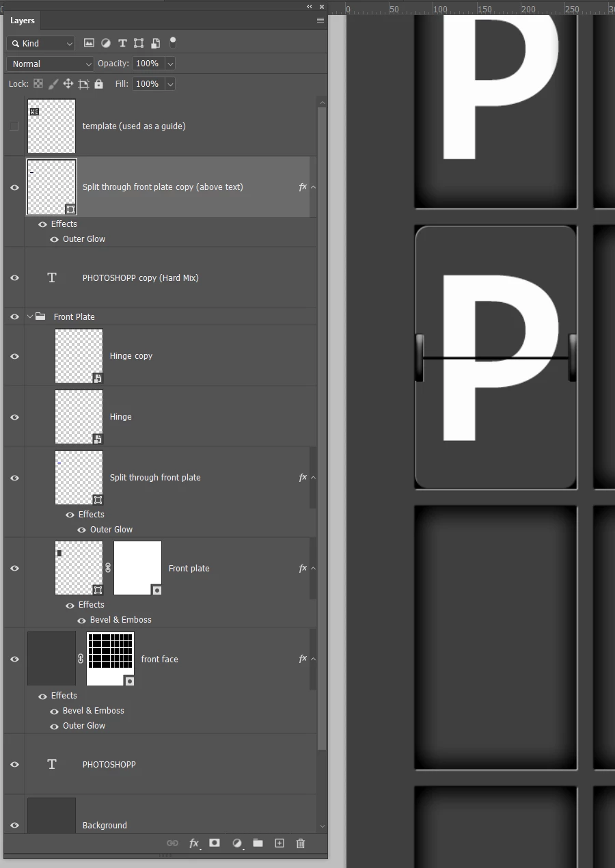
Task: Collapse effects on front face layer
Action: click(x=313, y=659)
